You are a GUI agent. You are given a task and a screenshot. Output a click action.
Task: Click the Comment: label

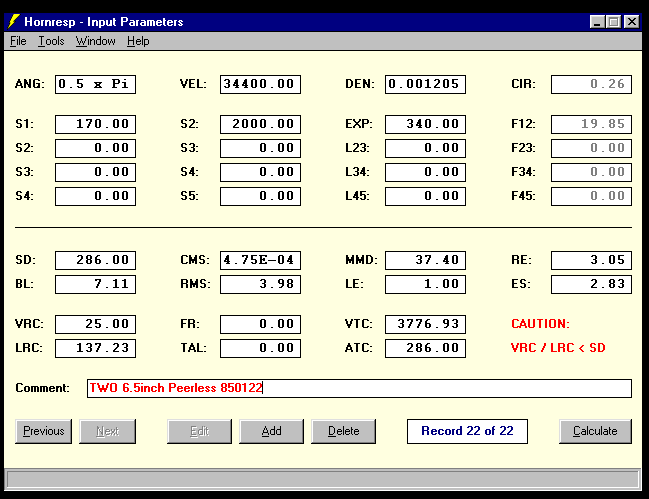(x=42, y=388)
